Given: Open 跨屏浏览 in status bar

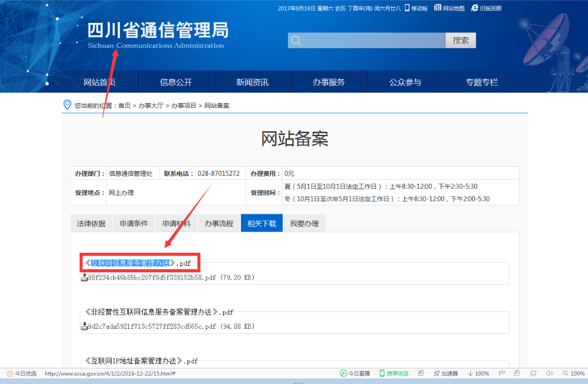Looking at the screenshot, I should point(394,373).
